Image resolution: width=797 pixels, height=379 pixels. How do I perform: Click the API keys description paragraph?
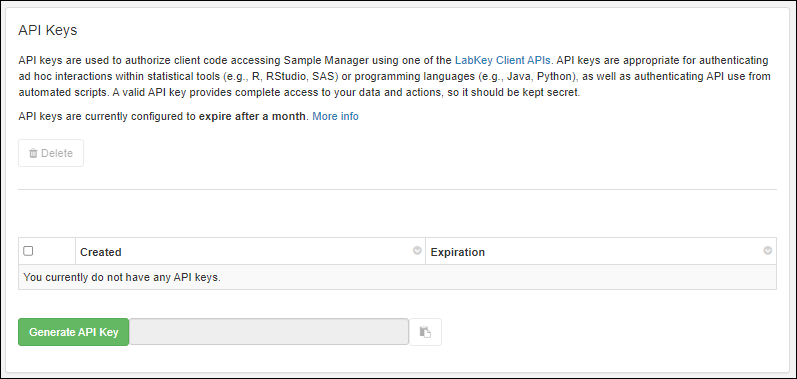pyautogui.click(x=394, y=77)
